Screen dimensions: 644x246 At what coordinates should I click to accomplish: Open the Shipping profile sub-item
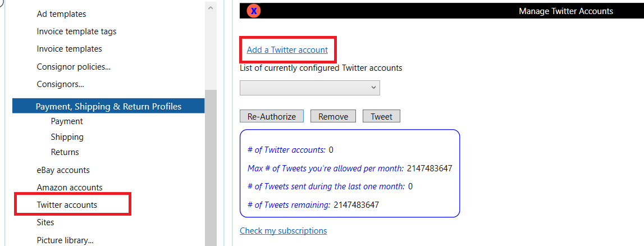click(67, 136)
